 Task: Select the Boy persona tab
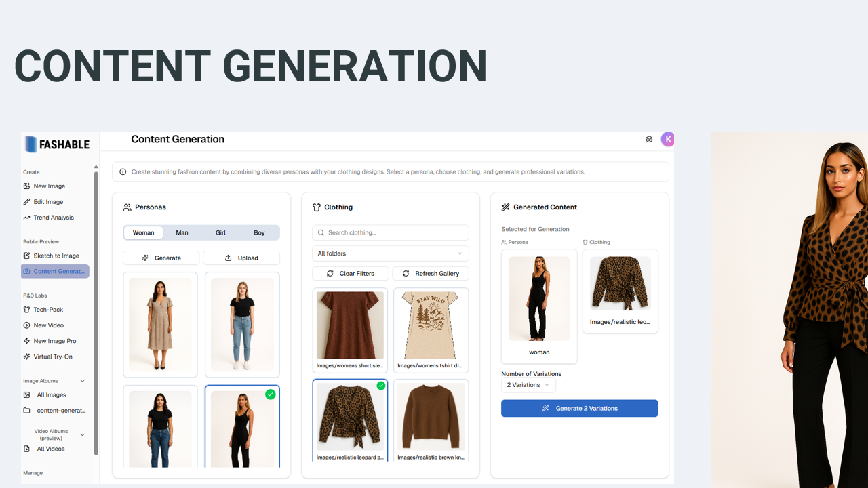coord(259,232)
